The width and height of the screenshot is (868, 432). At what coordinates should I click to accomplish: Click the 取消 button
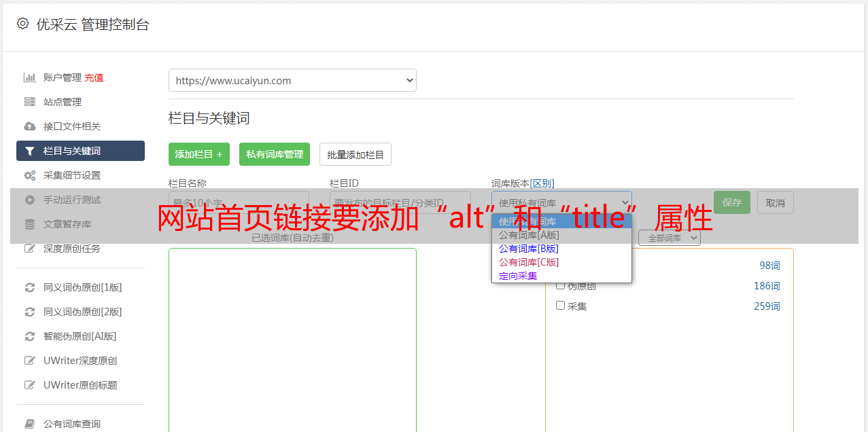(776, 202)
